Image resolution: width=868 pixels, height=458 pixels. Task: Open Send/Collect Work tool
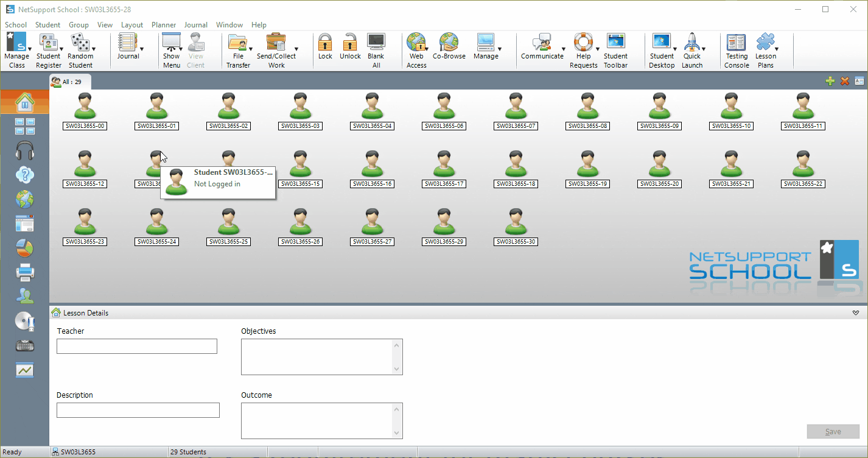click(x=276, y=42)
